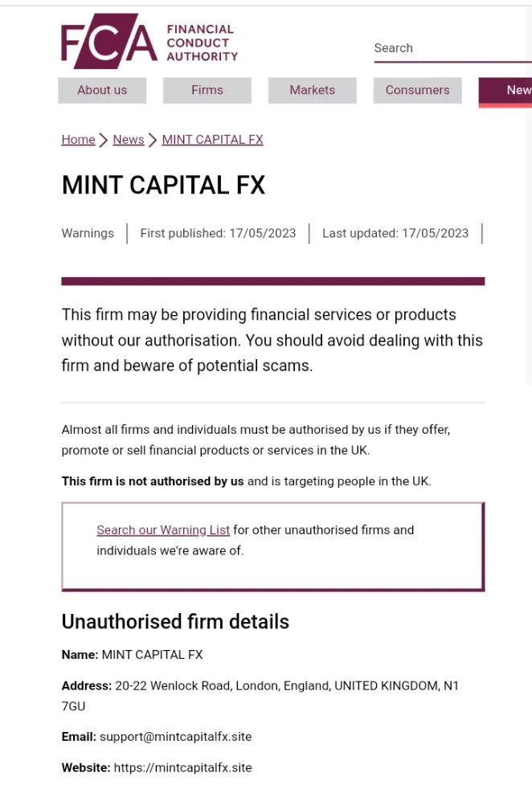Open the Search our Warning List link
532x785 pixels.
pyautogui.click(x=163, y=529)
